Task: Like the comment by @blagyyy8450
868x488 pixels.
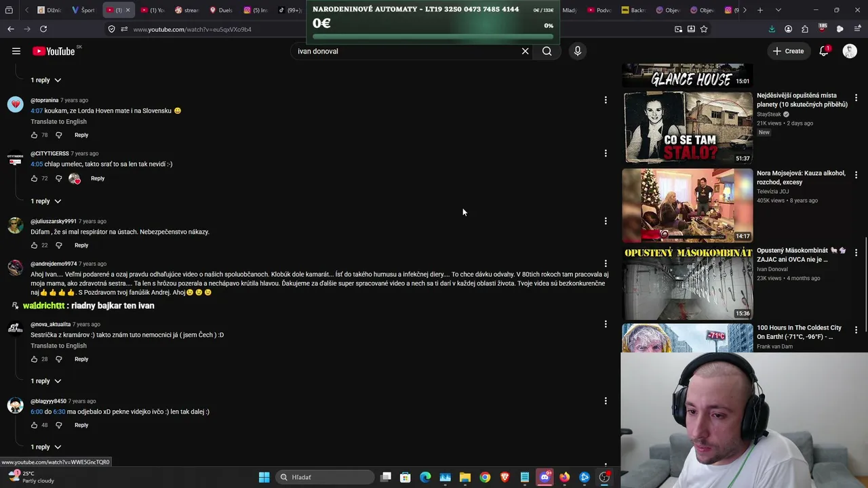Action: point(34,425)
